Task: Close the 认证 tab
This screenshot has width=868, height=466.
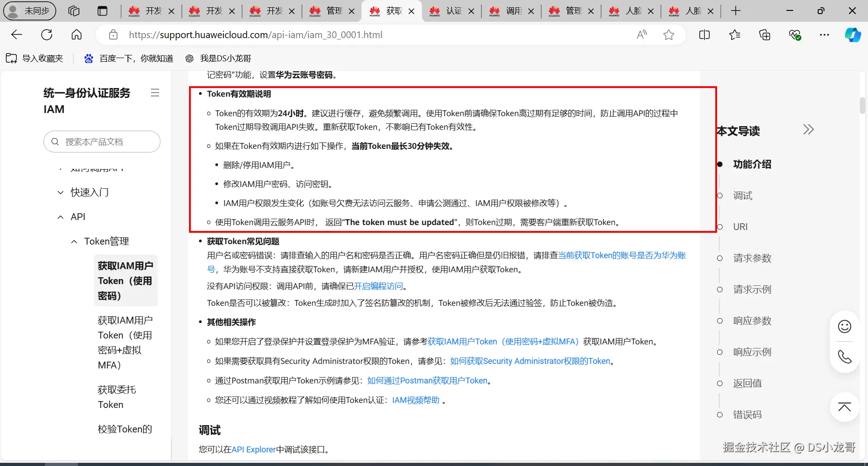Action: (471, 11)
